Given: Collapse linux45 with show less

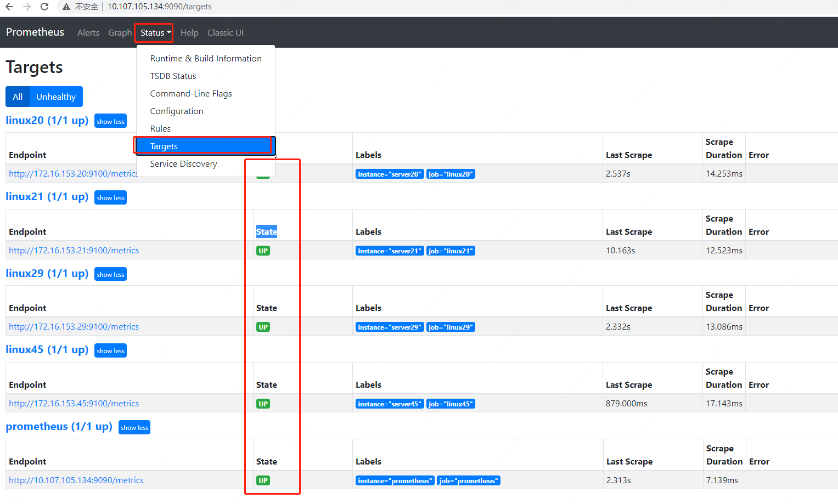Looking at the screenshot, I should [110, 350].
